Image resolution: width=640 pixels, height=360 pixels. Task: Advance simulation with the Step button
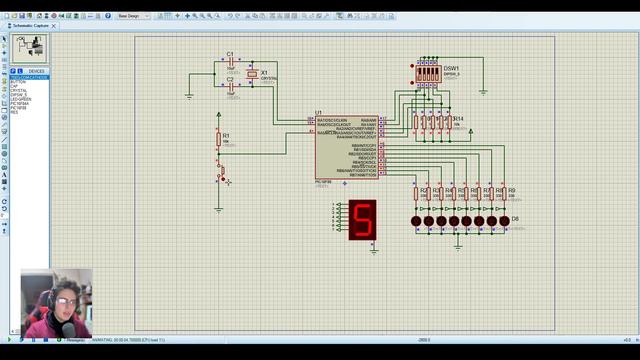click(x=21, y=340)
